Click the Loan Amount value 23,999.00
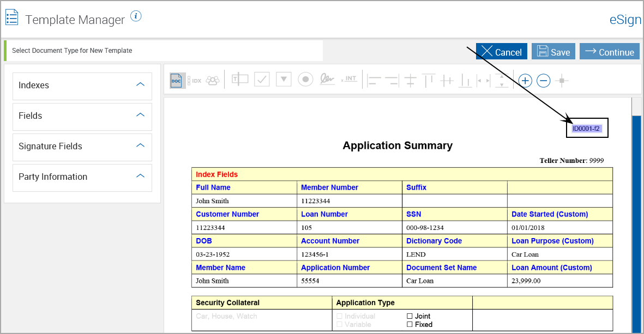The height and width of the screenshot is (334, 644). point(526,281)
